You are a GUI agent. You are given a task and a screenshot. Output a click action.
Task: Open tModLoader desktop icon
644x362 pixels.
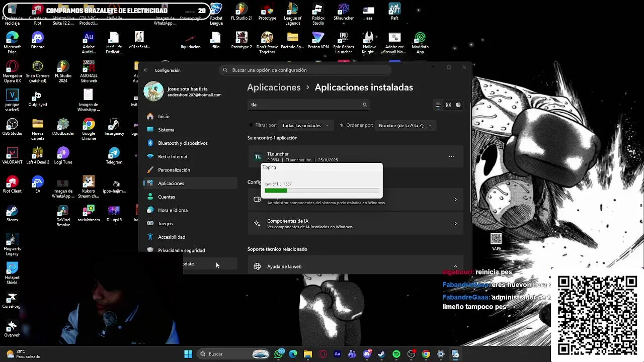63,127
